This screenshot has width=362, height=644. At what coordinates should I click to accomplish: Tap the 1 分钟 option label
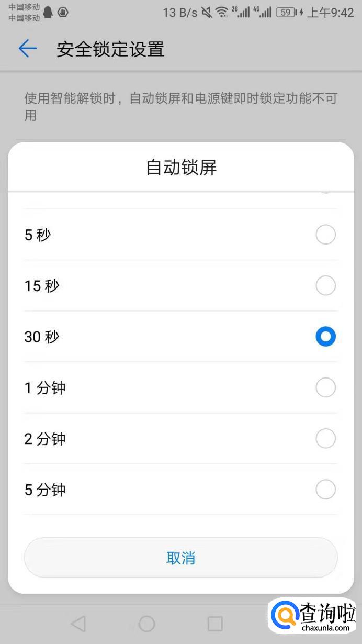click(x=45, y=388)
